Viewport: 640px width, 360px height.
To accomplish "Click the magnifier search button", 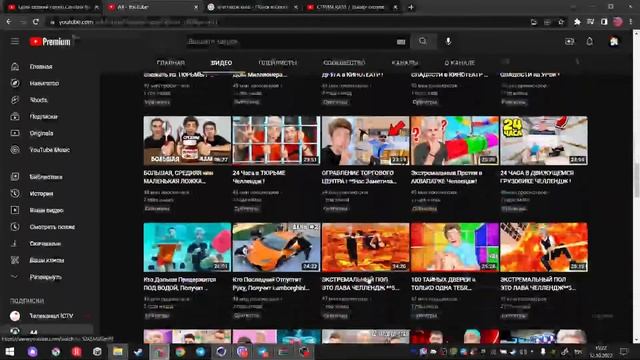I will (423, 41).
